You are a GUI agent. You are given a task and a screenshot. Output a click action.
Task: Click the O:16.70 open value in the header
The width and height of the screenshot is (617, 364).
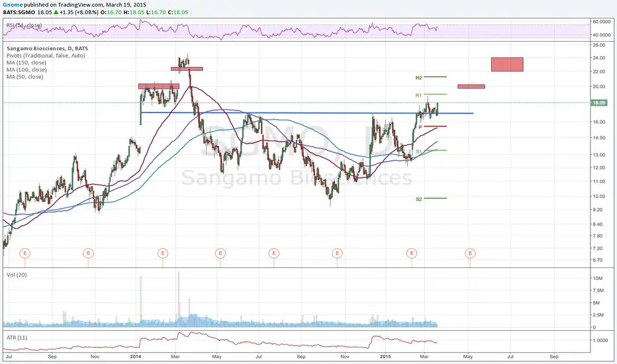(x=111, y=12)
